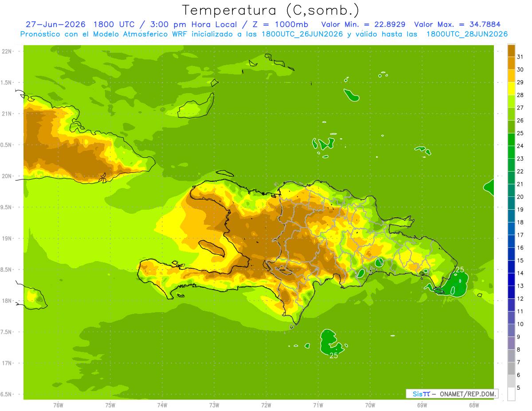Click colorbar label "21" on the legend

pyautogui.click(x=520, y=184)
